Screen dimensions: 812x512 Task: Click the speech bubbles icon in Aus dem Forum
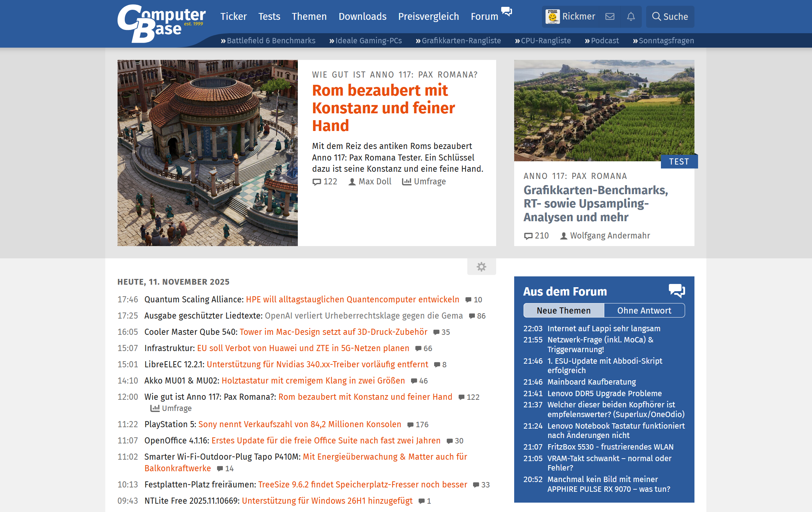click(x=677, y=291)
